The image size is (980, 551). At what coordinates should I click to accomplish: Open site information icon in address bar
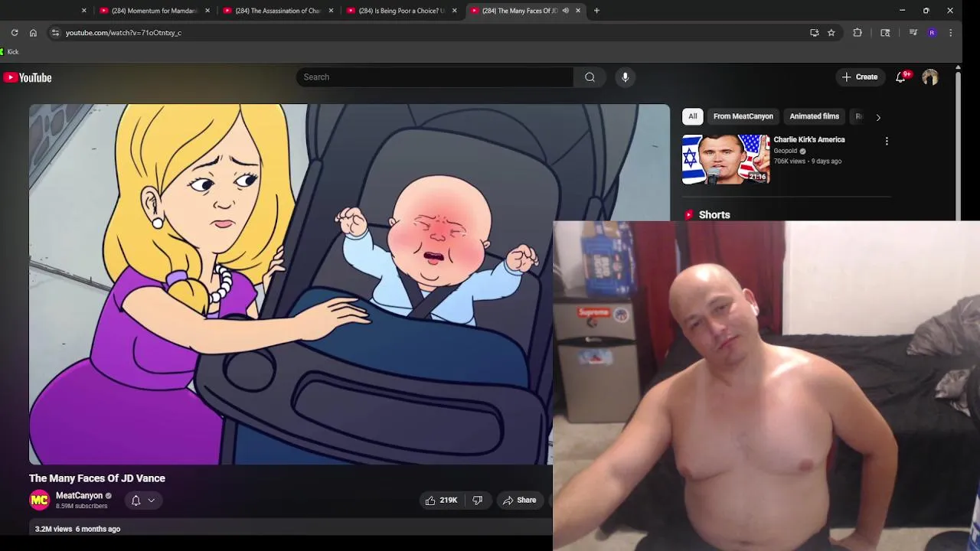tap(54, 33)
